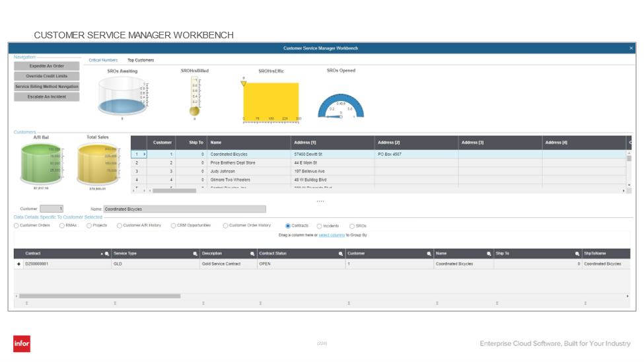The width and height of the screenshot is (644, 362).
Task: Open the Top Customers tab
Action: pyautogui.click(x=141, y=60)
